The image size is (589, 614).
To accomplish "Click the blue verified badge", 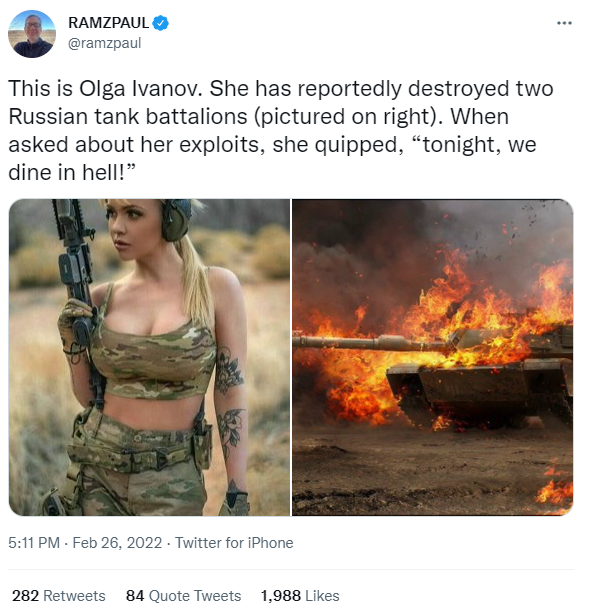I will coord(160,23).
